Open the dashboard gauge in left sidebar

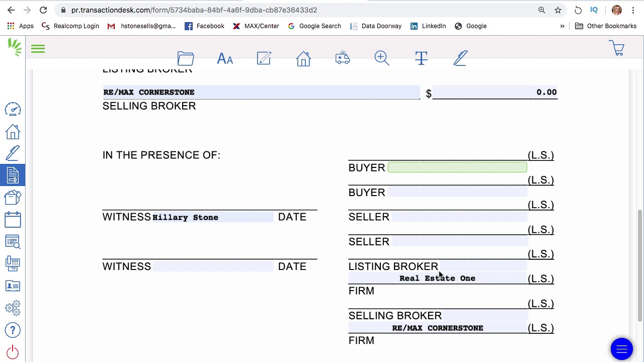(13, 110)
